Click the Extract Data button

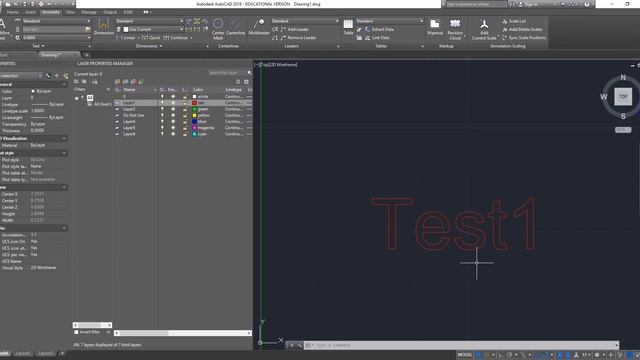tap(379, 29)
